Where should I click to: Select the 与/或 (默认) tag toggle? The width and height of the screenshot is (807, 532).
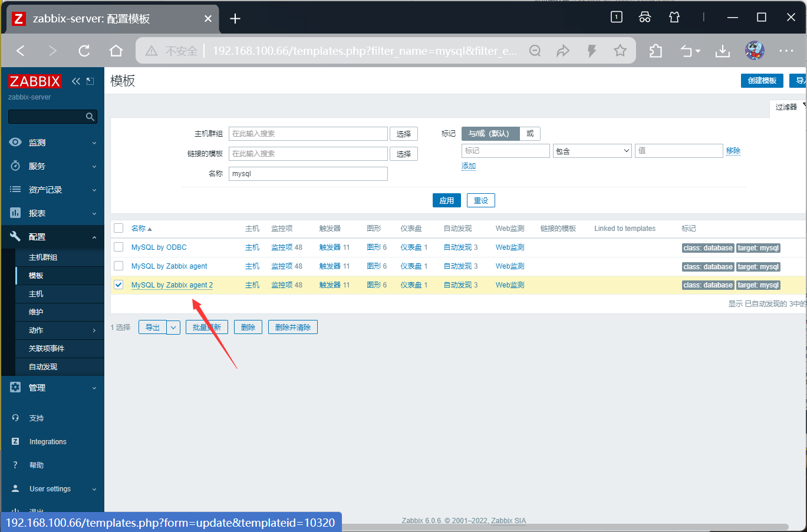point(490,134)
